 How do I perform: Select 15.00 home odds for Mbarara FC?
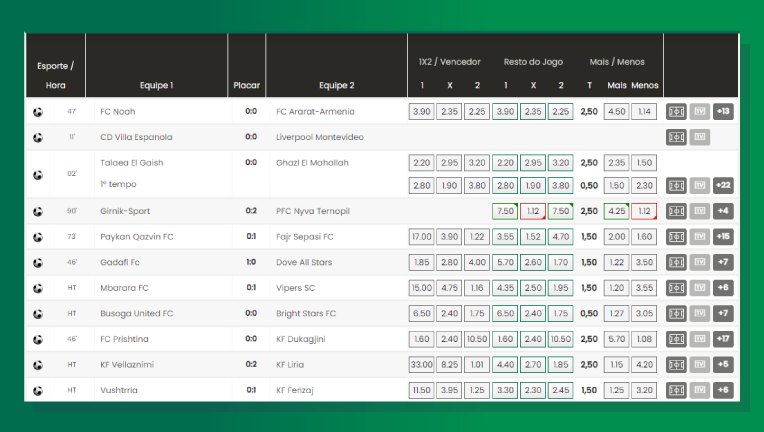click(x=421, y=288)
